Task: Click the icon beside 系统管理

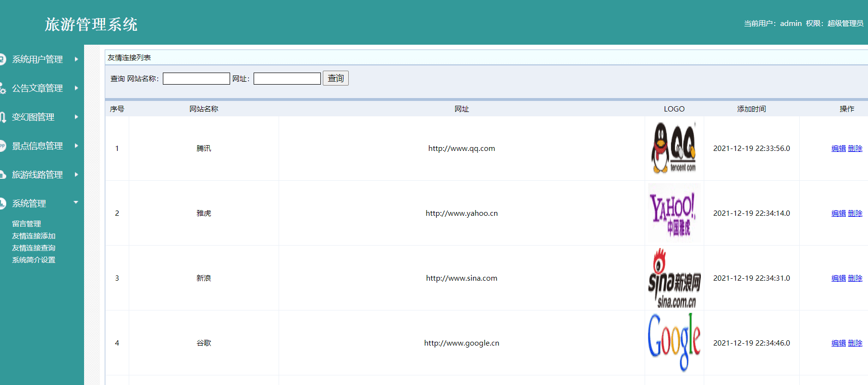Action: point(2,203)
